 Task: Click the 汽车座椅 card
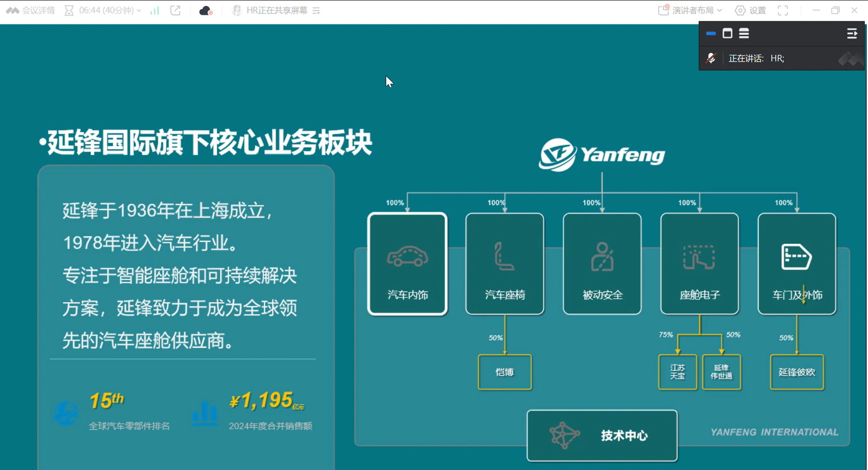(x=505, y=264)
